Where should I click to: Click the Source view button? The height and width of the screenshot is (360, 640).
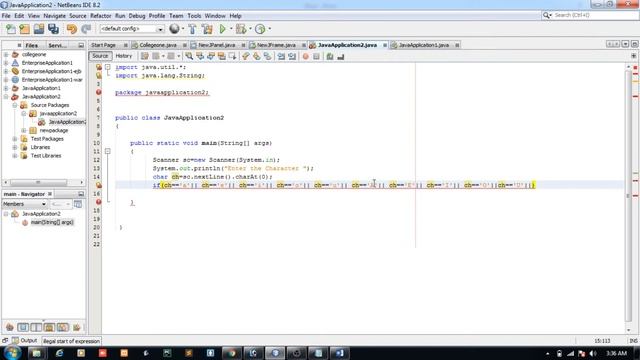click(100, 56)
